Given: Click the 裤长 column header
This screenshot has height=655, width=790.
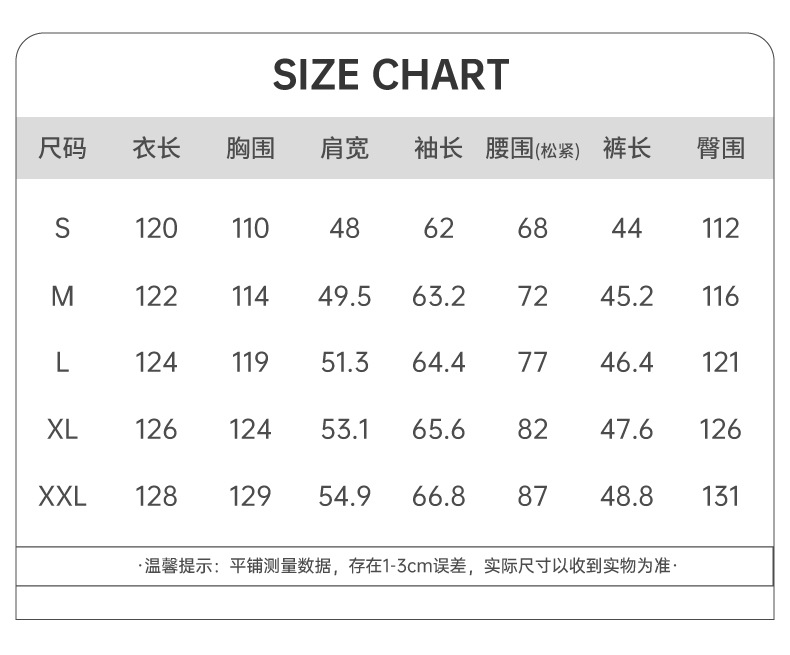Looking at the screenshot, I should pyautogui.click(x=627, y=149).
